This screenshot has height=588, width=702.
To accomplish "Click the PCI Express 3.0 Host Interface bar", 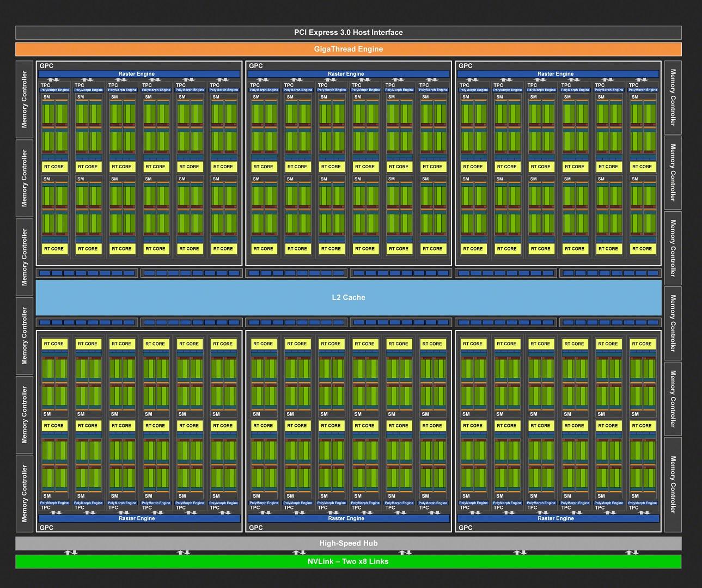I will [349, 33].
